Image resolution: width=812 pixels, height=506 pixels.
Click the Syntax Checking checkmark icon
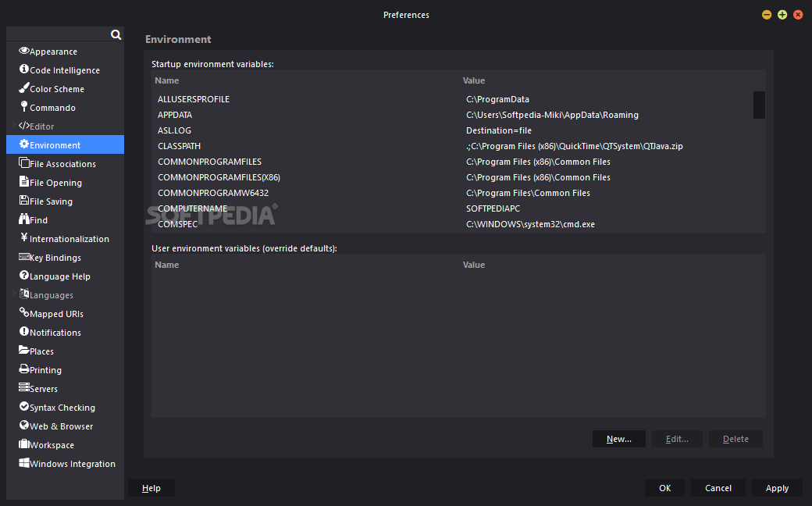pyautogui.click(x=24, y=406)
